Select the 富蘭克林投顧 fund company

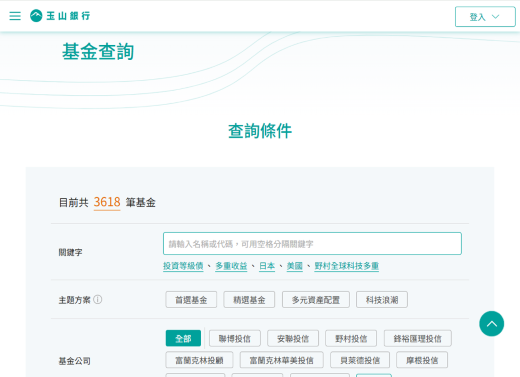click(x=199, y=360)
